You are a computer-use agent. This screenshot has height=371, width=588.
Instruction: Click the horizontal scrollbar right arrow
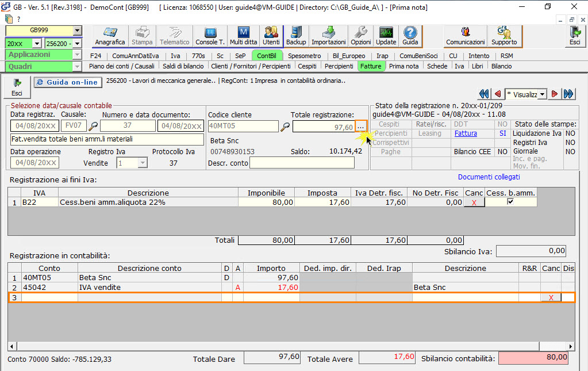click(570, 346)
